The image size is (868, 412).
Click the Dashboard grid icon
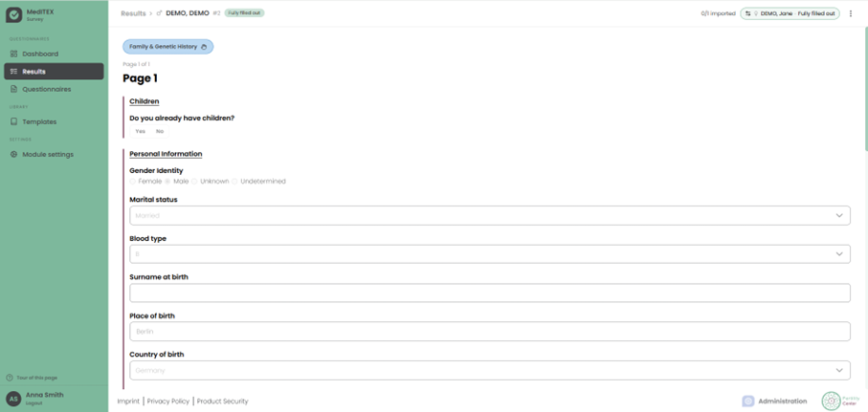click(x=13, y=54)
